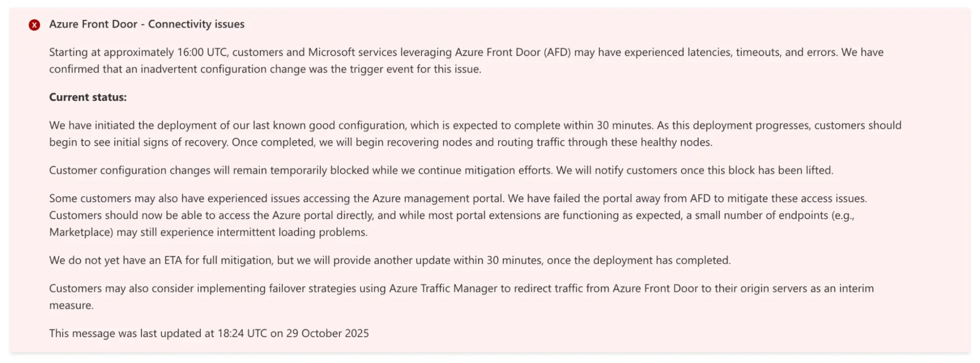Viewport: 980px width, 363px height.
Task: Click the phrase "Azure management portal"
Action: (438, 199)
